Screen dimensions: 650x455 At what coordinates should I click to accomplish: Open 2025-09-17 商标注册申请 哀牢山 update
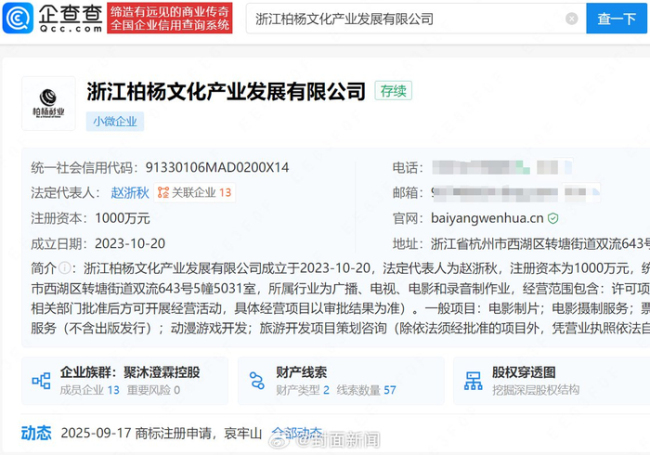coord(161,433)
